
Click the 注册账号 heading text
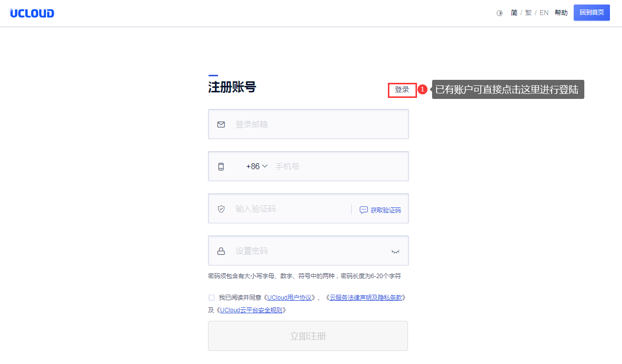[x=232, y=87]
